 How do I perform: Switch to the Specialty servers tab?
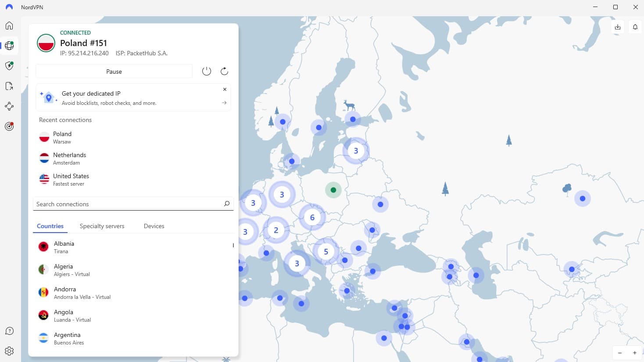102,226
